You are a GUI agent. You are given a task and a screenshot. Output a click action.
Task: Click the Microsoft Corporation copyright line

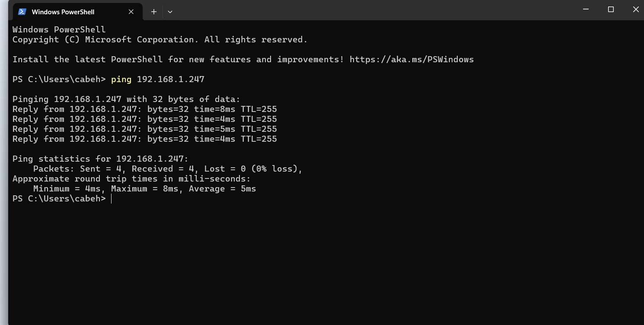[159, 40]
